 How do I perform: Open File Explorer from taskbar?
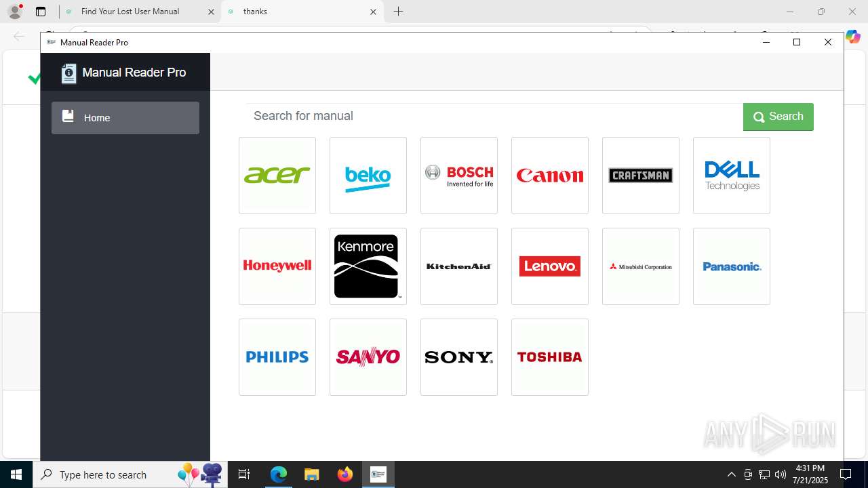pyautogui.click(x=311, y=474)
